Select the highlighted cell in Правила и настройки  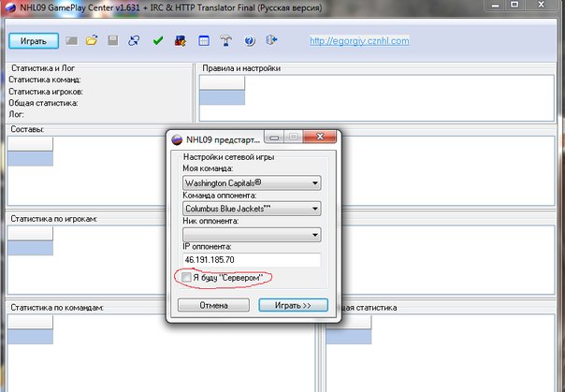click(222, 97)
